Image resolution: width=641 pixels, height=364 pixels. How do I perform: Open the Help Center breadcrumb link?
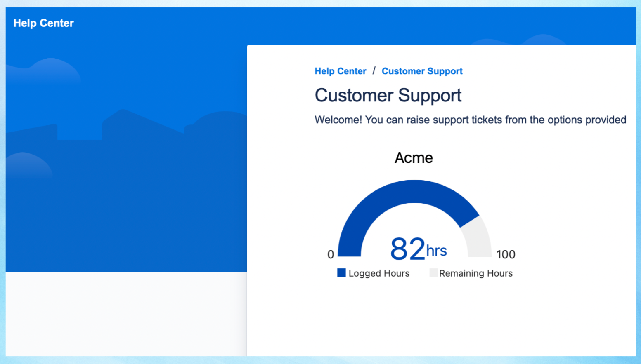(x=340, y=71)
